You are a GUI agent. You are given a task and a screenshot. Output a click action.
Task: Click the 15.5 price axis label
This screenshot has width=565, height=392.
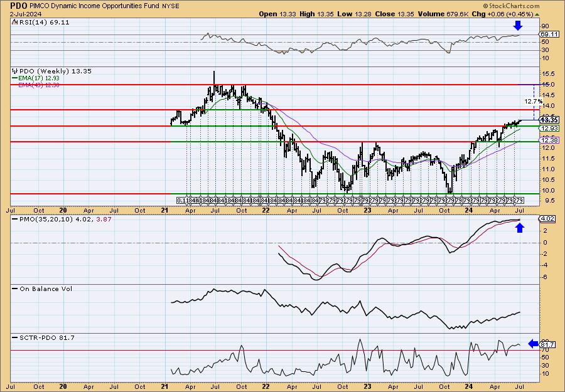point(547,74)
